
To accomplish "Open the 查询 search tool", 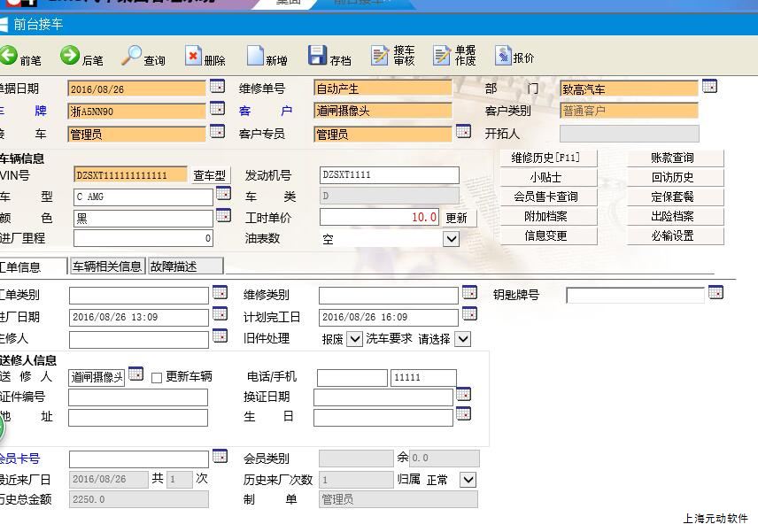I will pyautogui.click(x=132, y=57).
